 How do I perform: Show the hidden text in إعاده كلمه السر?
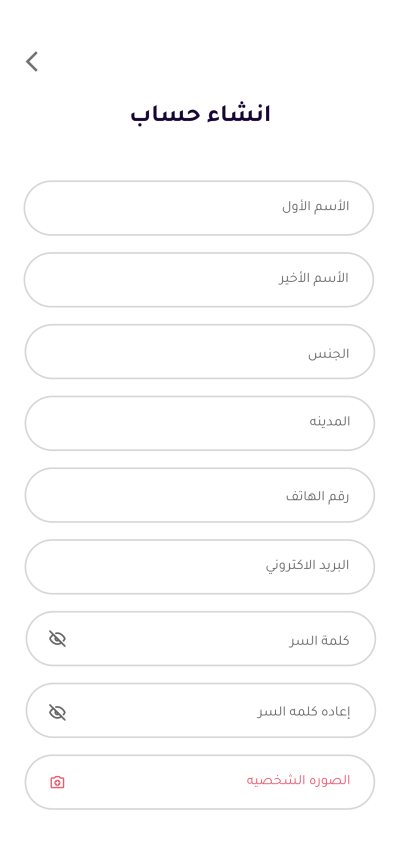[x=57, y=712]
